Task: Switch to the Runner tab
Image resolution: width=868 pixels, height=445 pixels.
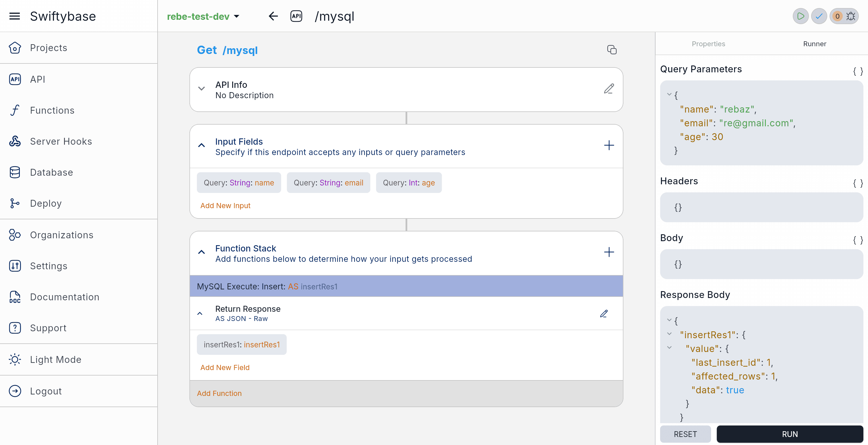Action: (x=814, y=44)
